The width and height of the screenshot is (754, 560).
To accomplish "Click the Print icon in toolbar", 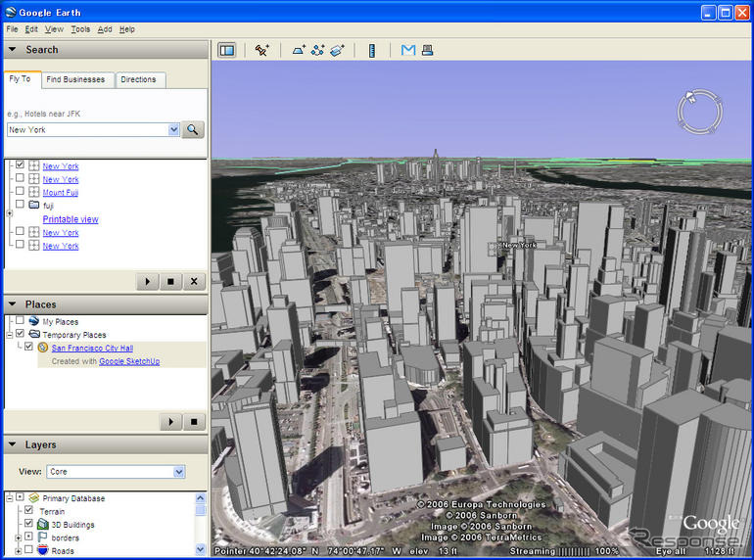I will tap(427, 50).
